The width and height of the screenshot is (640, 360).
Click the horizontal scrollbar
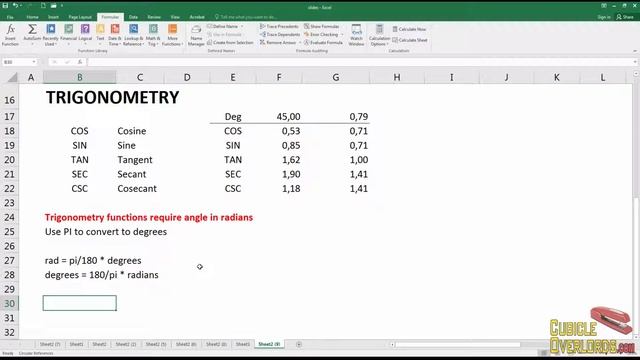457,344
